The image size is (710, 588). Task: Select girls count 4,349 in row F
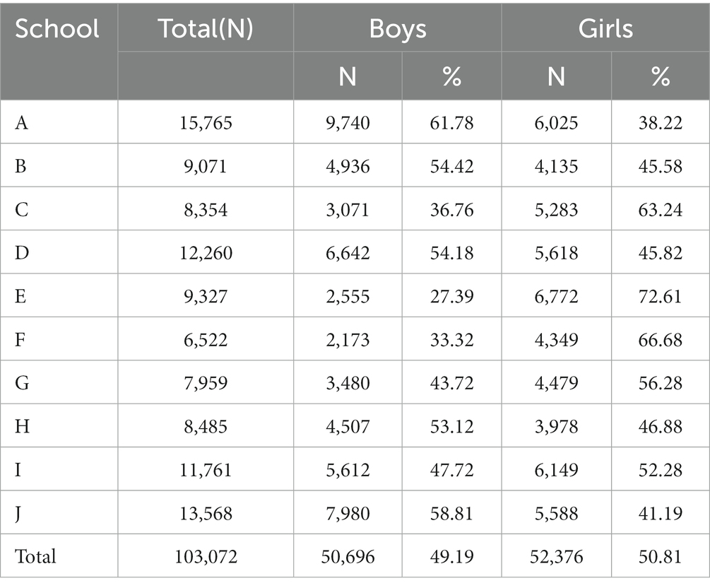[x=556, y=340]
